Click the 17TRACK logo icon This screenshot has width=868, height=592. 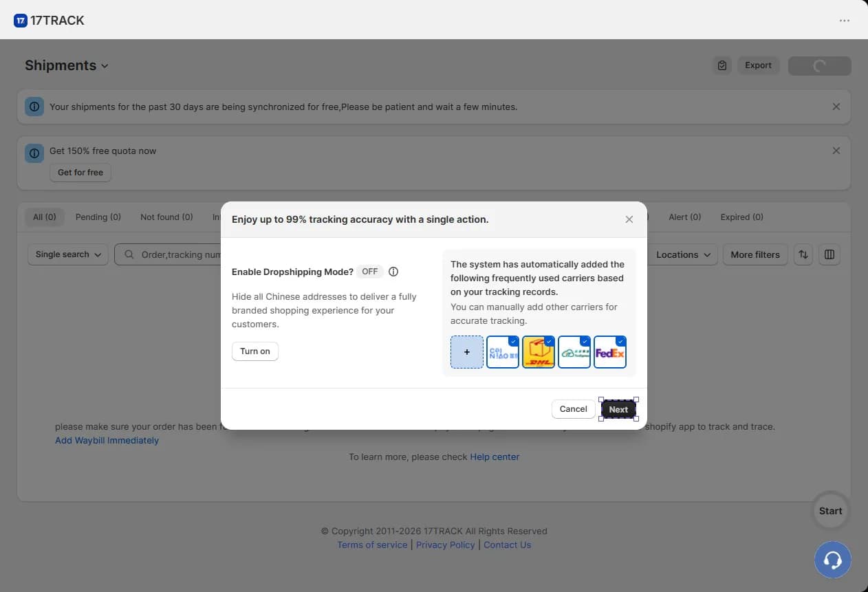click(x=21, y=21)
